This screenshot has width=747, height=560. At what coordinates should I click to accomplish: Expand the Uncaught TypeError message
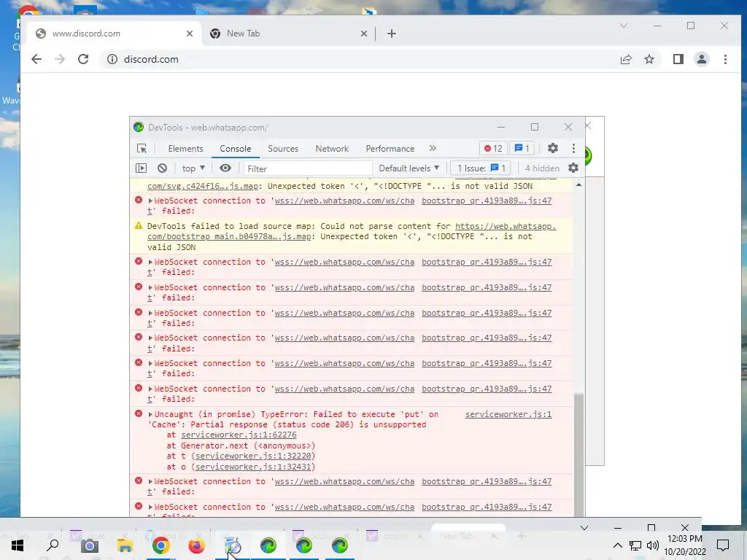tap(150, 415)
